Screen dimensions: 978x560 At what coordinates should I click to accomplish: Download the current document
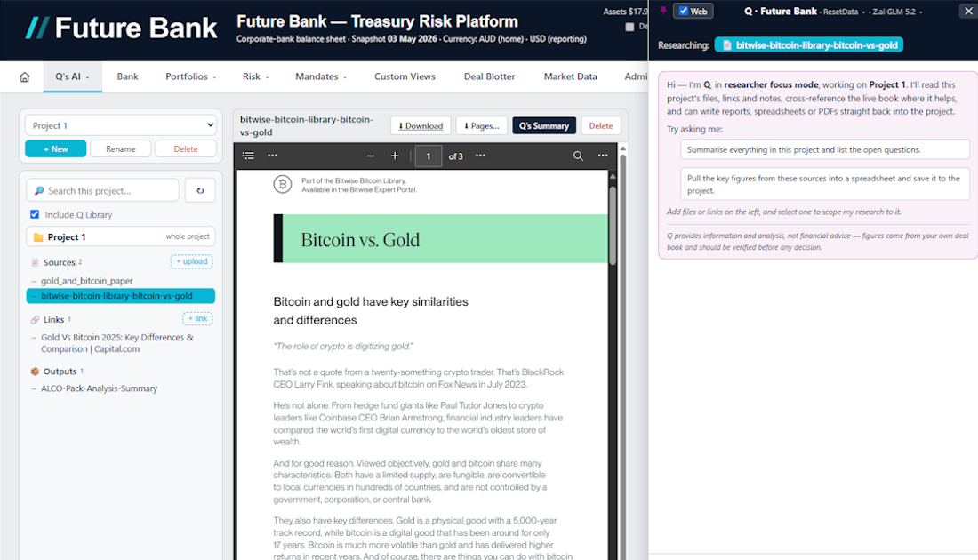point(421,125)
